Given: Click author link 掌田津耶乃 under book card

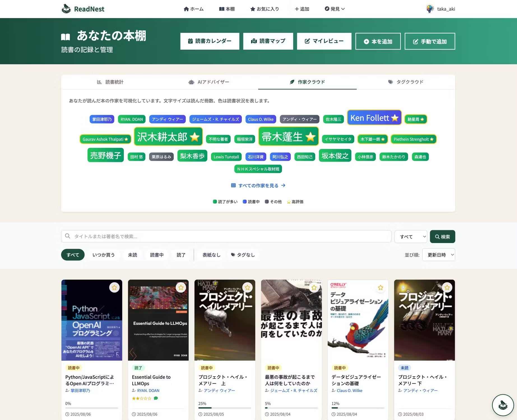Looking at the screenshot, I should pyautogui.click(x=80, y=391).
